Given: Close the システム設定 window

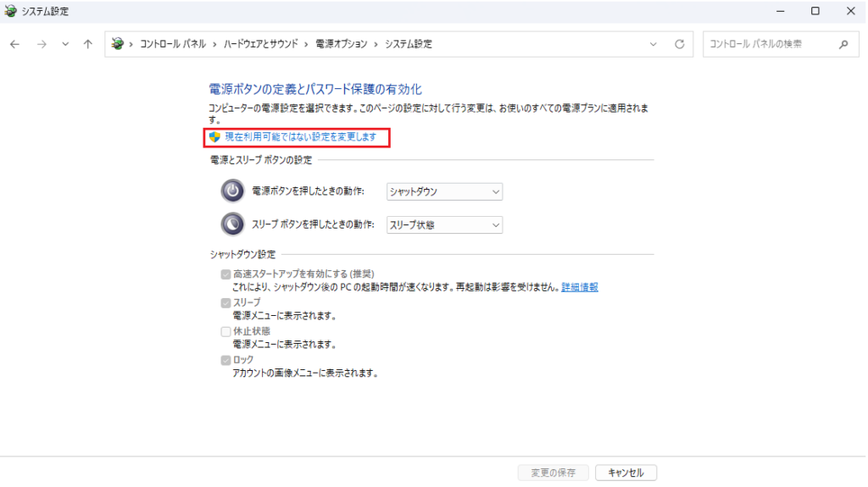Looking at the screenshot, I should (x=851, y=11).
